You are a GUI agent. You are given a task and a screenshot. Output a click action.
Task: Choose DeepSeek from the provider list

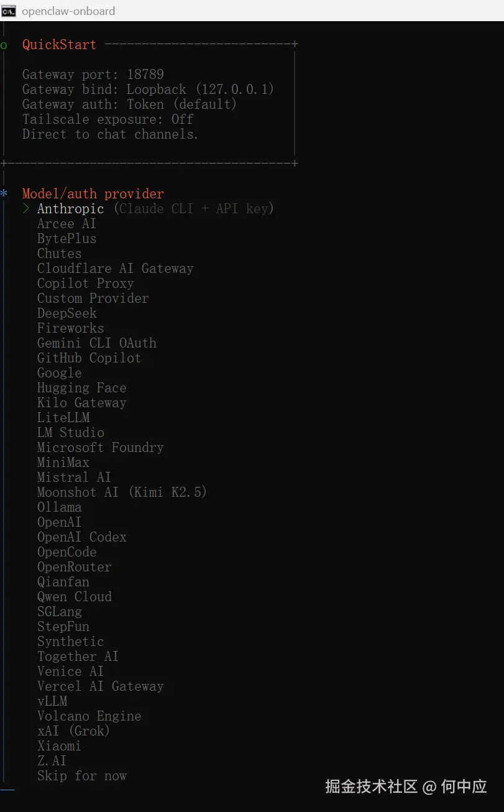67,313
